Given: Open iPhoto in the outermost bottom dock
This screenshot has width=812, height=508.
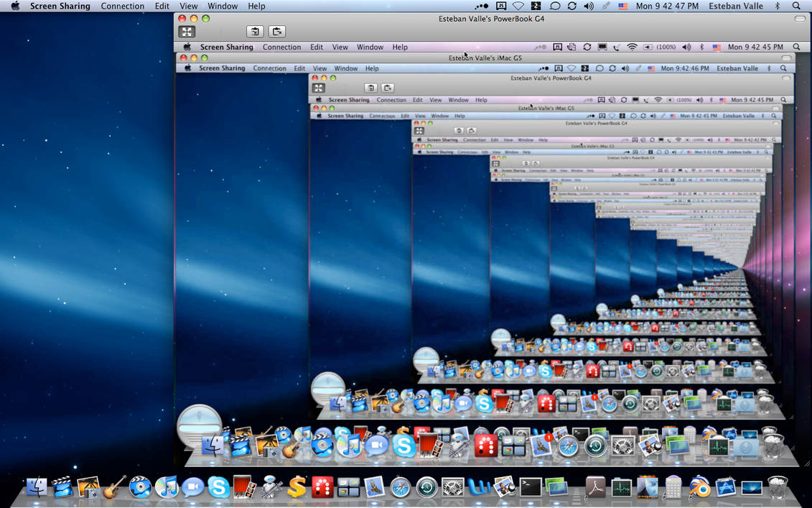Looking at the screenshot, I should [x=88, y=488].
